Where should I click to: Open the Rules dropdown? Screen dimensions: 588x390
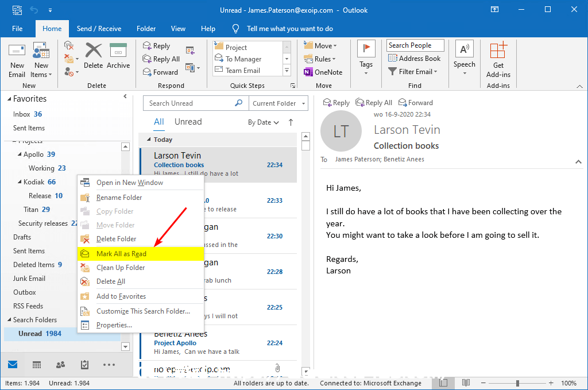pos(320,59)
